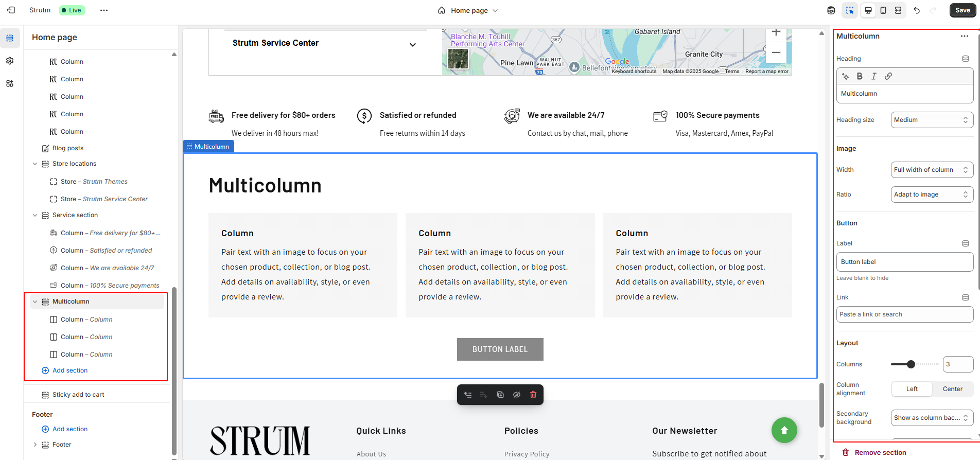
Task: Collapse the Service section in tree
Action: (35, 215)
